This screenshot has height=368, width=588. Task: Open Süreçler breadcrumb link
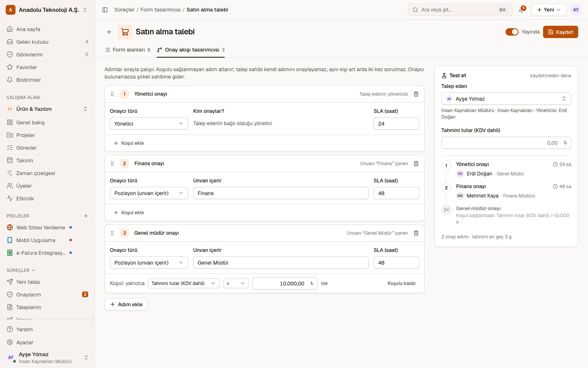(x=124, y=10)
